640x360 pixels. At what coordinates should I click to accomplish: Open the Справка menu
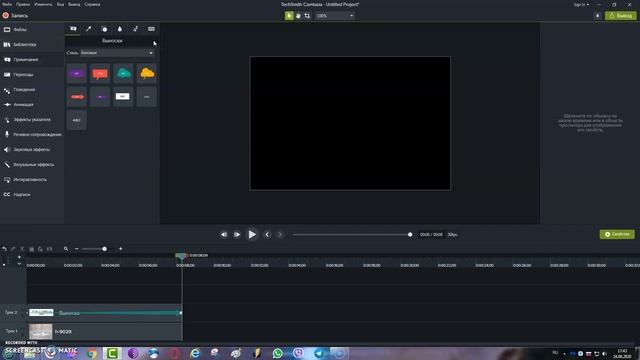pyautogui.click(x=92, y=4)
